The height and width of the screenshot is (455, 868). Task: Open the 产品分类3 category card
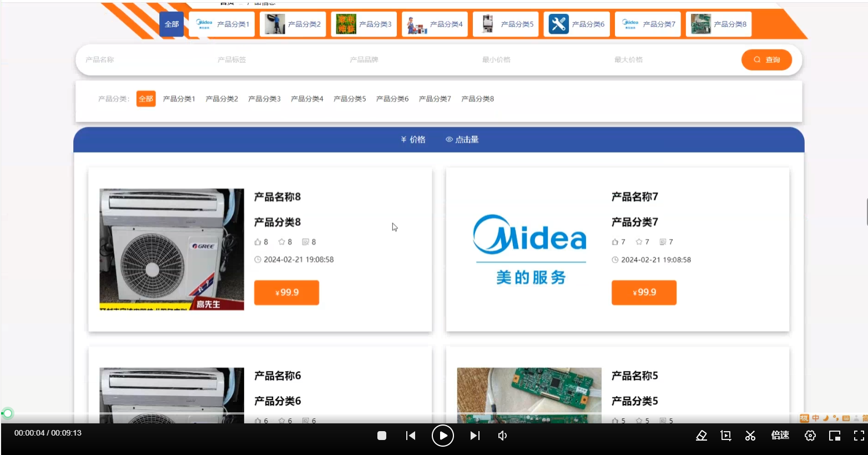click(x=364, y=24)
